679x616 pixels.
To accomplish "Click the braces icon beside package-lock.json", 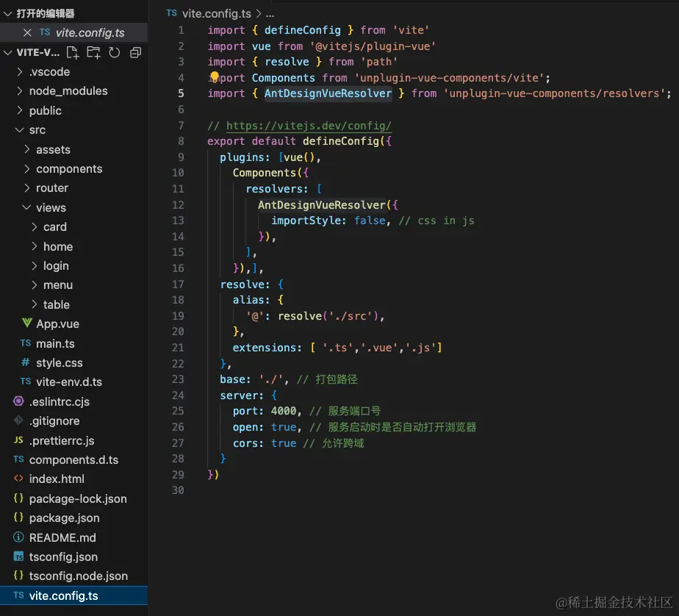I will click(18, 498).
